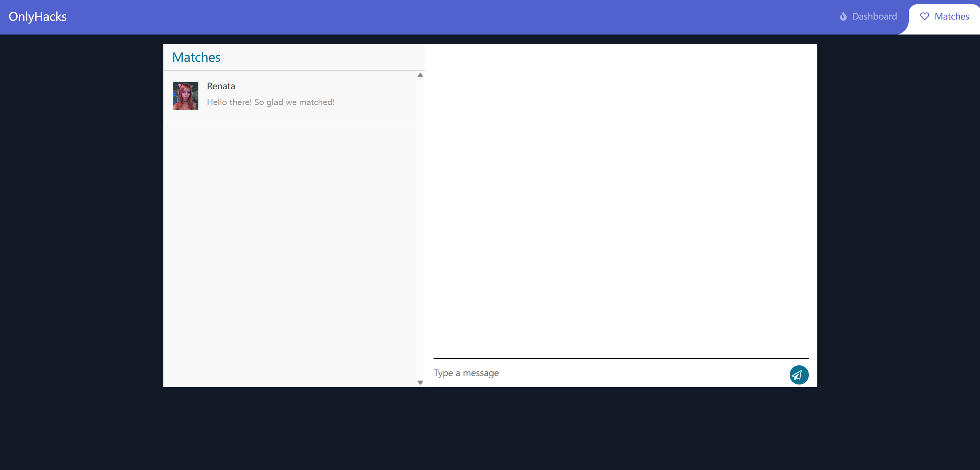Screen dimensions: 980x470
Task: Open Renata's profile picture thumbnail
Action: click(185, 95)
